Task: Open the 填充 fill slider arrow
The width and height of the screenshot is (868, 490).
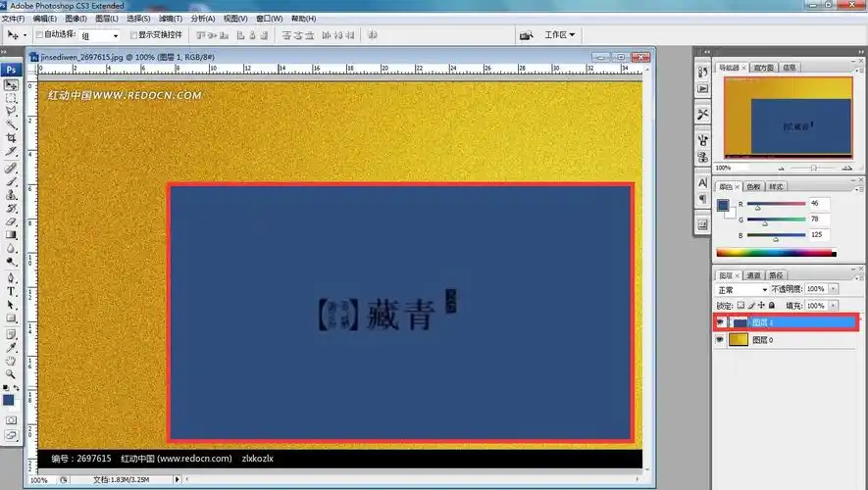Action: (x=833, y=306)
